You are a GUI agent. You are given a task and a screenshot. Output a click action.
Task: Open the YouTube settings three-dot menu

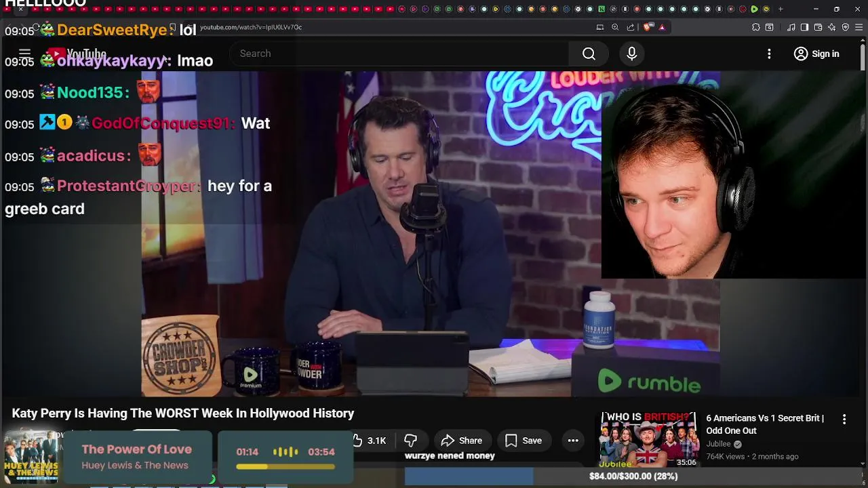tap(769, 54)
